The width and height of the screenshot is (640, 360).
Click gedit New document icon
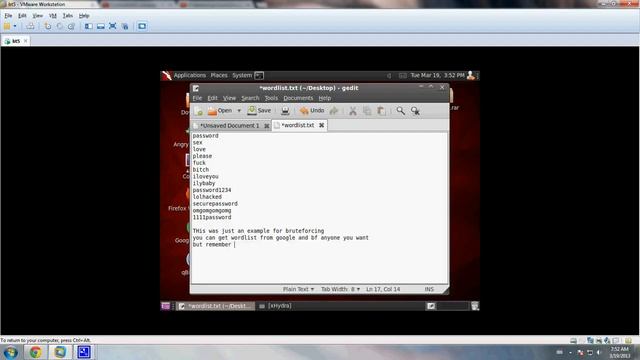(199, 111)
